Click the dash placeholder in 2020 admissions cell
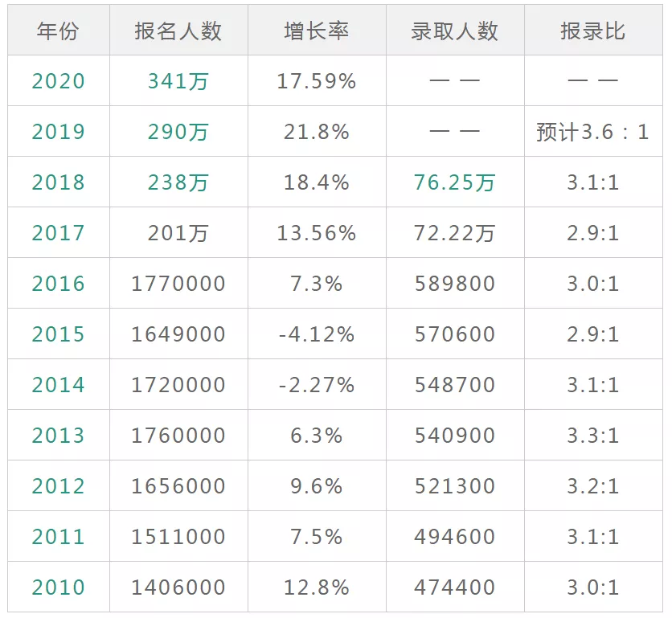Viewport: 672px width, 618px height. (454, 81)
